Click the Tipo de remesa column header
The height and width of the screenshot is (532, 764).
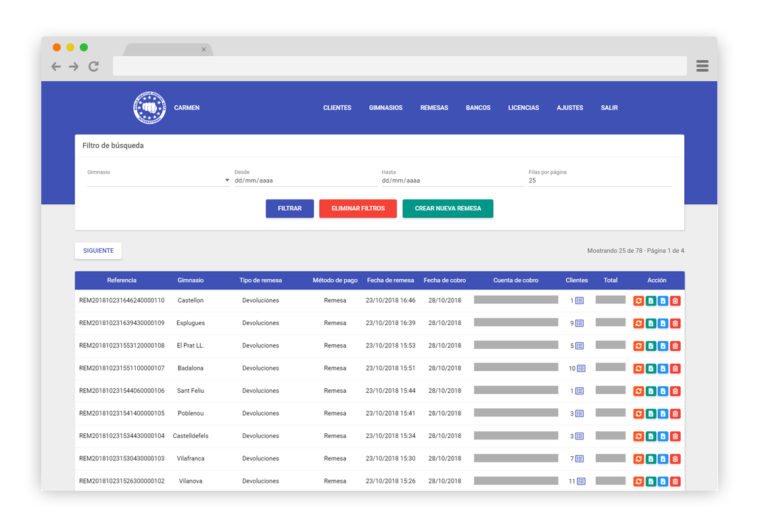[x=260, y=280]
